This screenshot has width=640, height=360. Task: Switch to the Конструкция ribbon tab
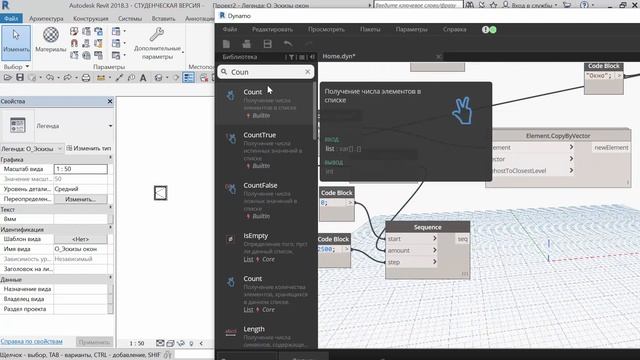coord(91,19)
